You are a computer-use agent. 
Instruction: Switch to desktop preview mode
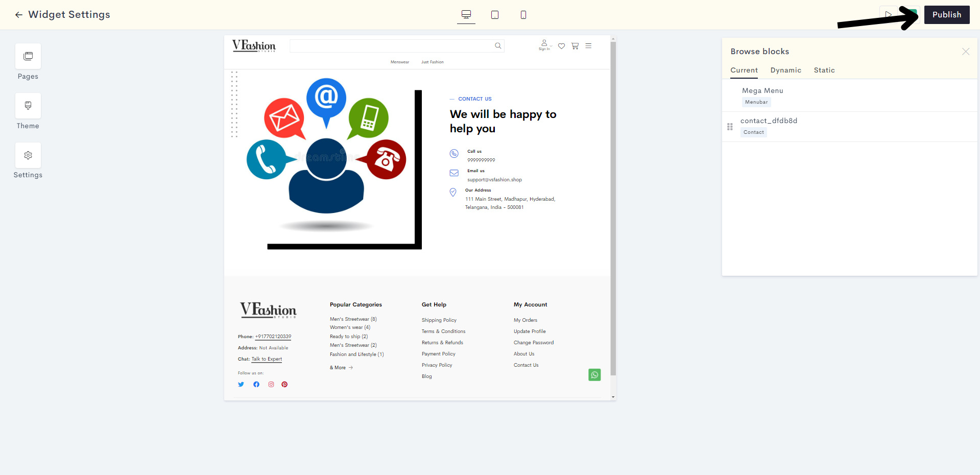466,14
